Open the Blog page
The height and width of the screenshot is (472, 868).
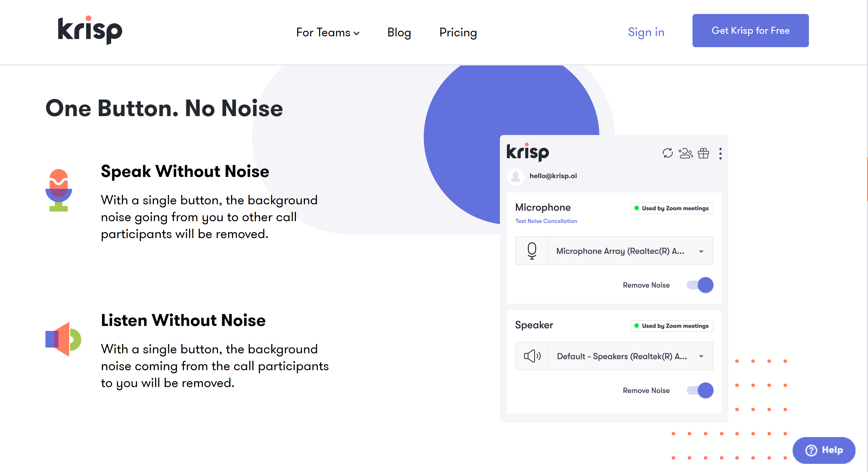(399, 33)
